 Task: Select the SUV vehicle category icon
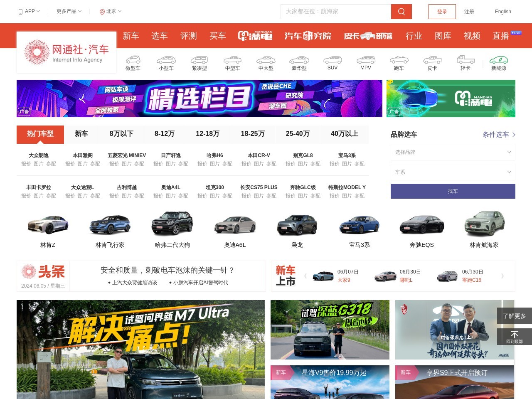tap(332, 60)
